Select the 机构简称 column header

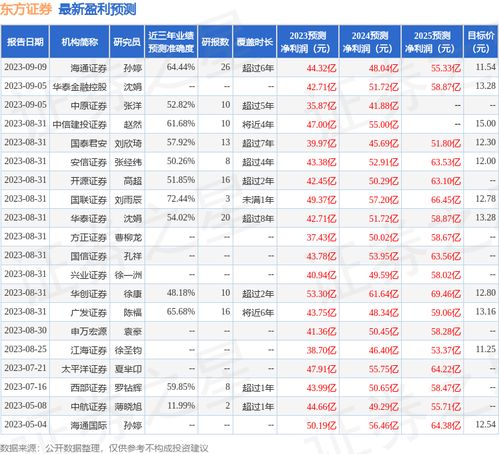[80, 42]
